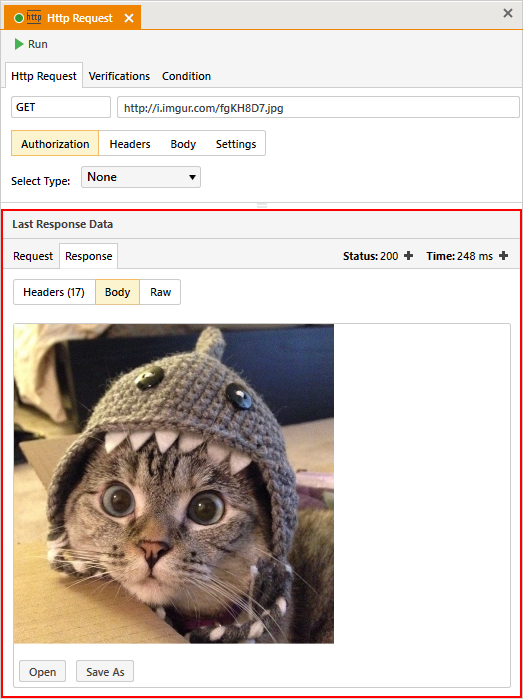Close the Http Request tab with its X

[x=128, y=18]
